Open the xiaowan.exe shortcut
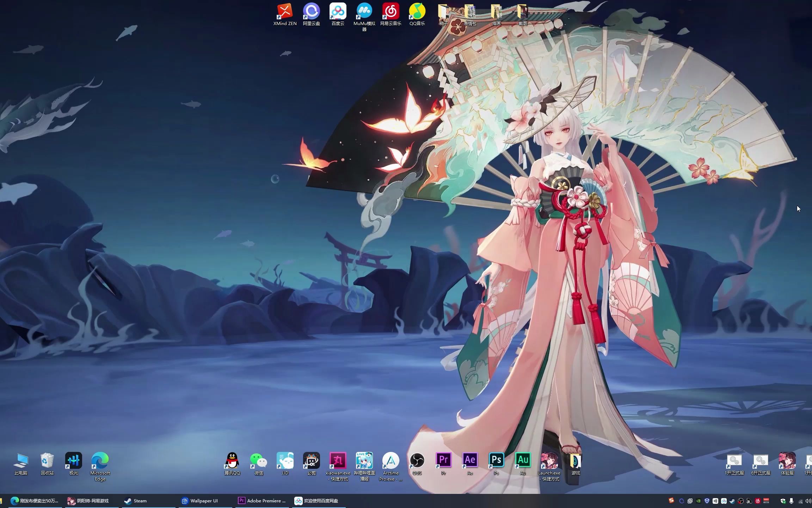Viewport: 812px width, 508px height. tap(338, 467)
